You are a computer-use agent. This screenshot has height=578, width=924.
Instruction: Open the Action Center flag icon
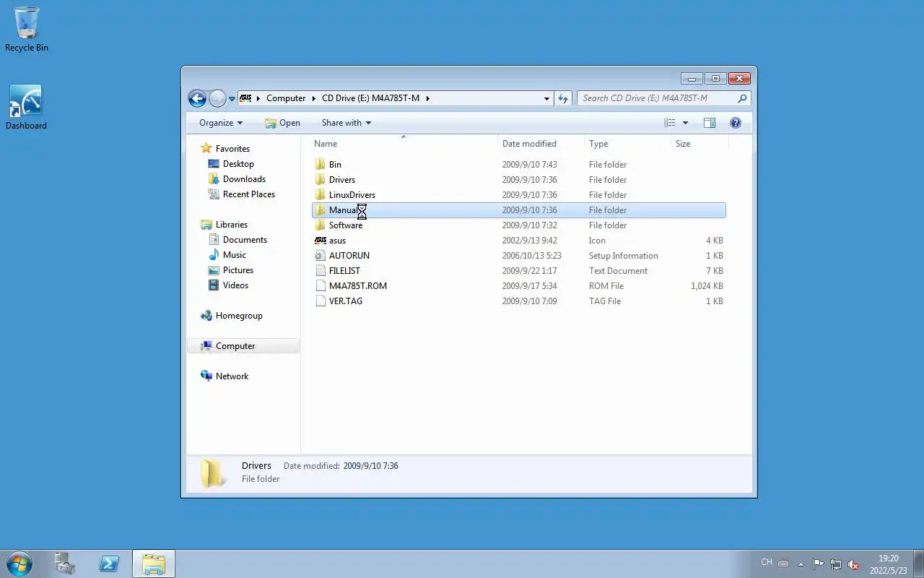point(818,564)
